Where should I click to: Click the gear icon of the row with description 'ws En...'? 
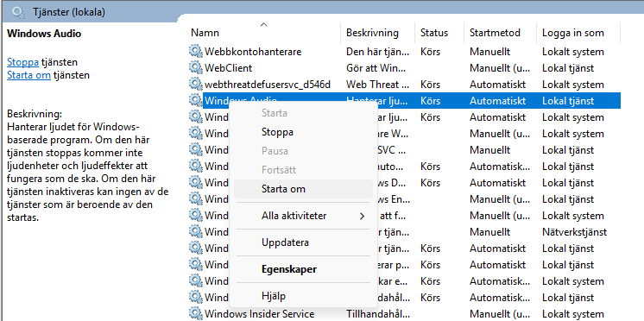click(195, 199)
